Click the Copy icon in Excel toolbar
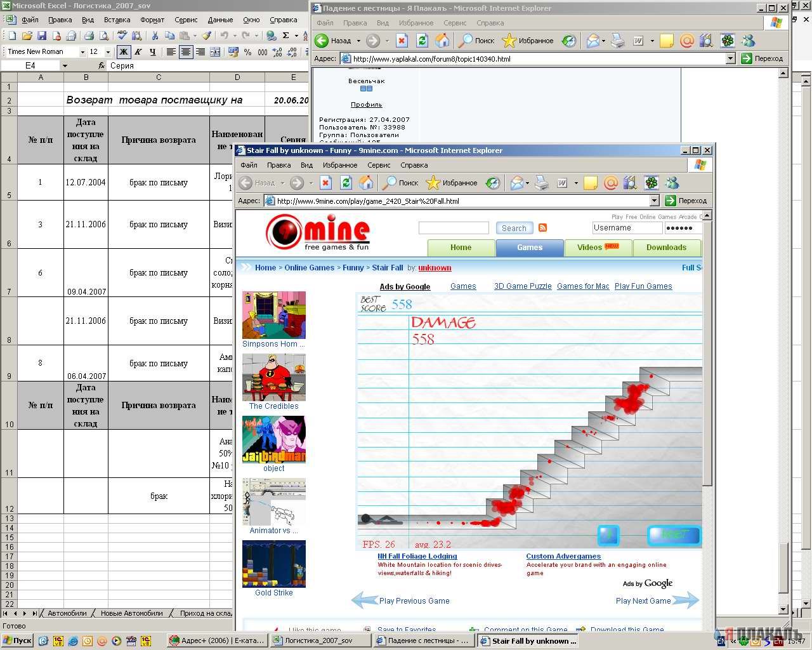This screenshot has height=650, width=812. pos(170,36)
